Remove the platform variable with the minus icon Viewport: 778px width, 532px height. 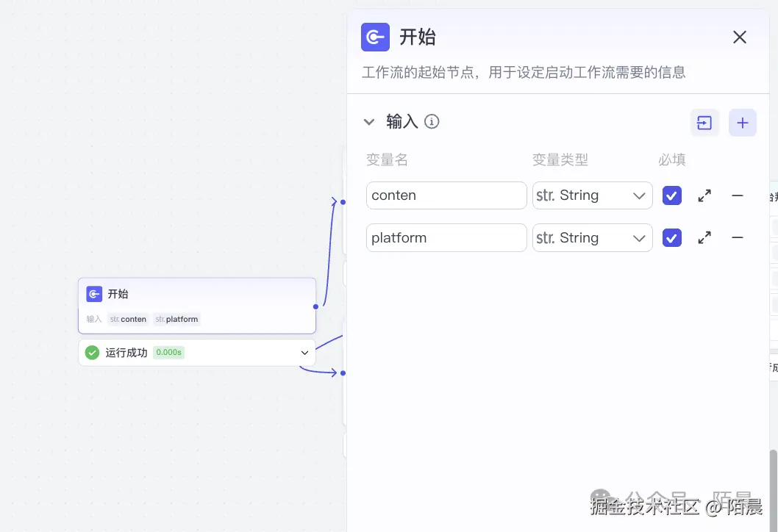[738, 237]
